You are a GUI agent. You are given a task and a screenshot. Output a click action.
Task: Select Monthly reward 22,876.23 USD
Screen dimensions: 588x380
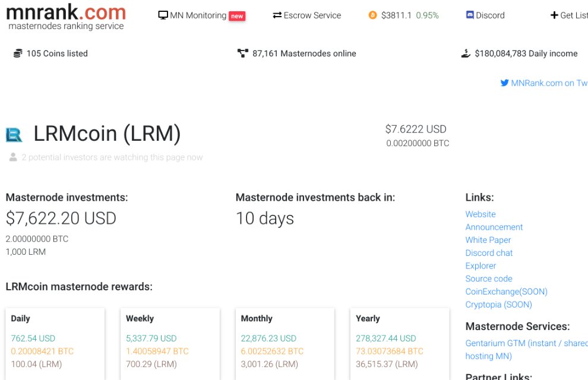click(268, 338)
